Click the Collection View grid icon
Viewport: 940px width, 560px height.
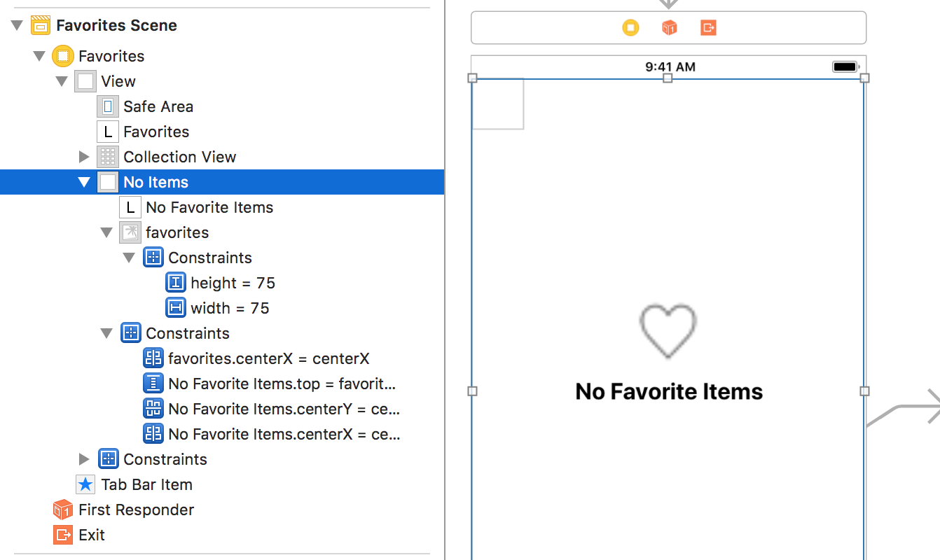pos(108,157)
